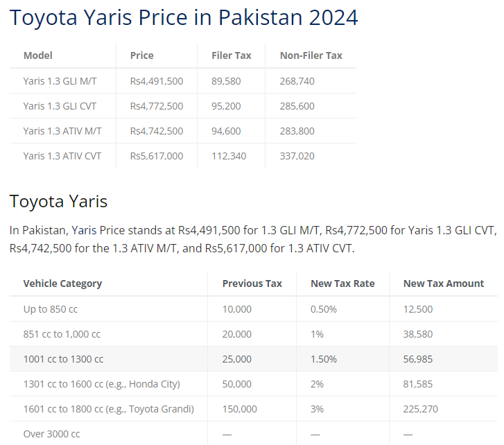This screenshot has height=445, width=504.
Task: Click the 'Toyota Yaris Price in Pakistan 2024' heading
Action: click(x=184, y=18)
